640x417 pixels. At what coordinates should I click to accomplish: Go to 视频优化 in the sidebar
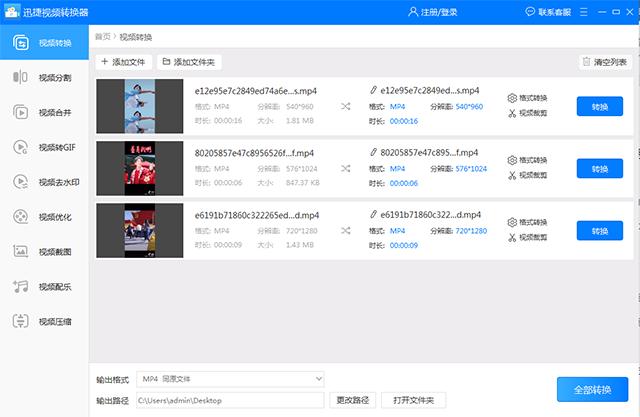coord(44,217)
